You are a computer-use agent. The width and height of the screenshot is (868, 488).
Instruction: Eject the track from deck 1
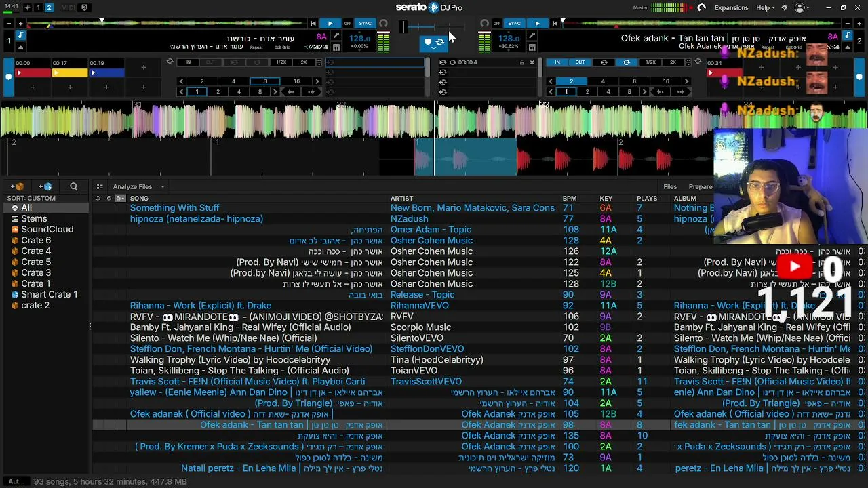pos(20,47)
